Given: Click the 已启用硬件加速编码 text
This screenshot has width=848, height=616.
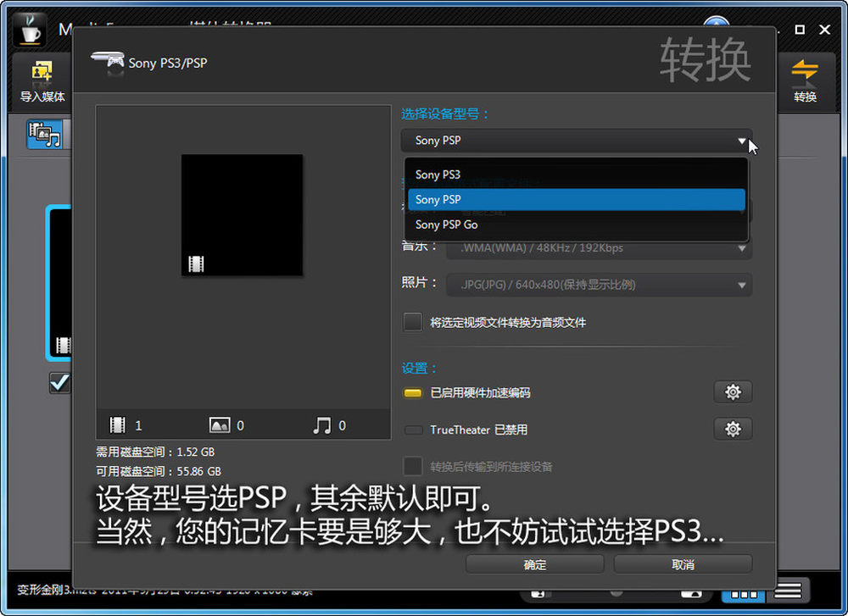Looking at the screenshot, I should (480, 393).
